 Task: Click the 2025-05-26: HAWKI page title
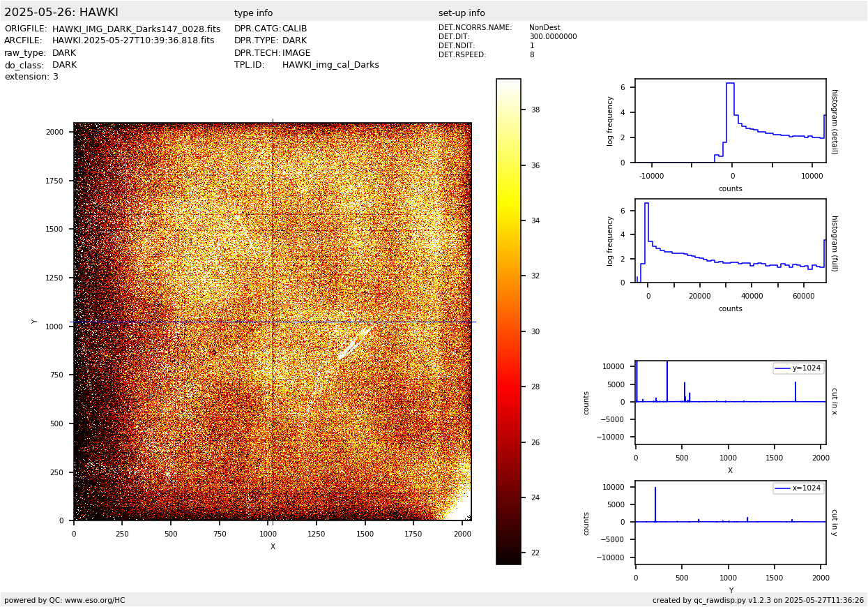click(61, 13)
